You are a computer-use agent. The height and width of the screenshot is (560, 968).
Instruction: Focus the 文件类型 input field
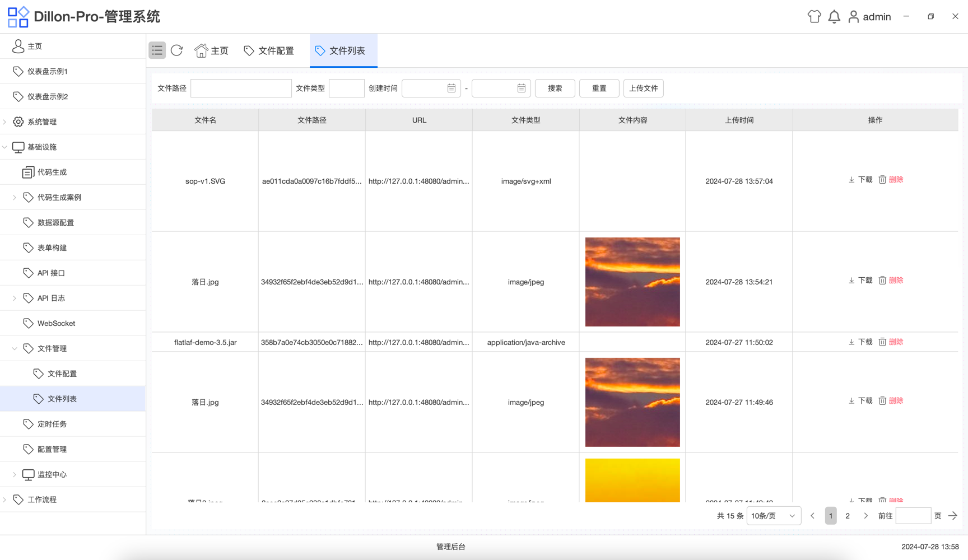347,88
